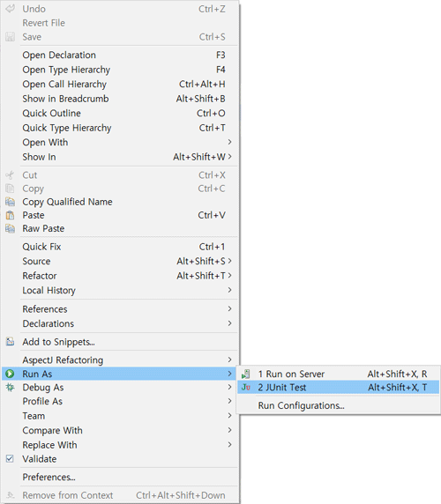
Task: Click the Ctrl+V shortcut text
Action: pos(212,215)
